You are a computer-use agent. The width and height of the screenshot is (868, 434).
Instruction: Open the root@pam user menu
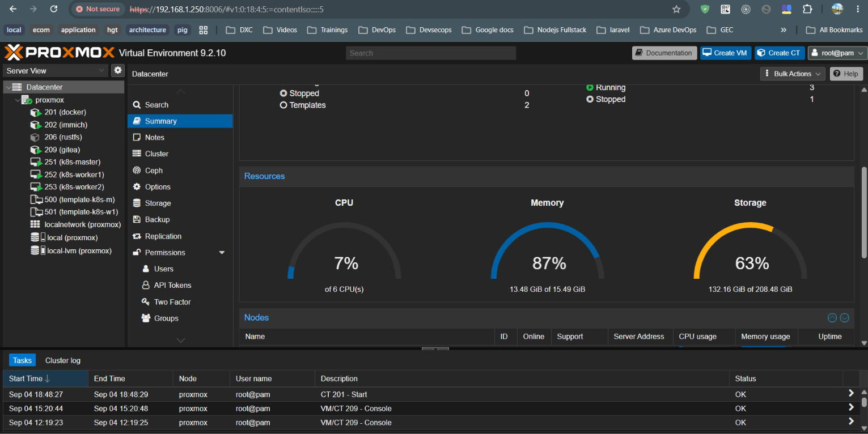(x=837, y=53)
